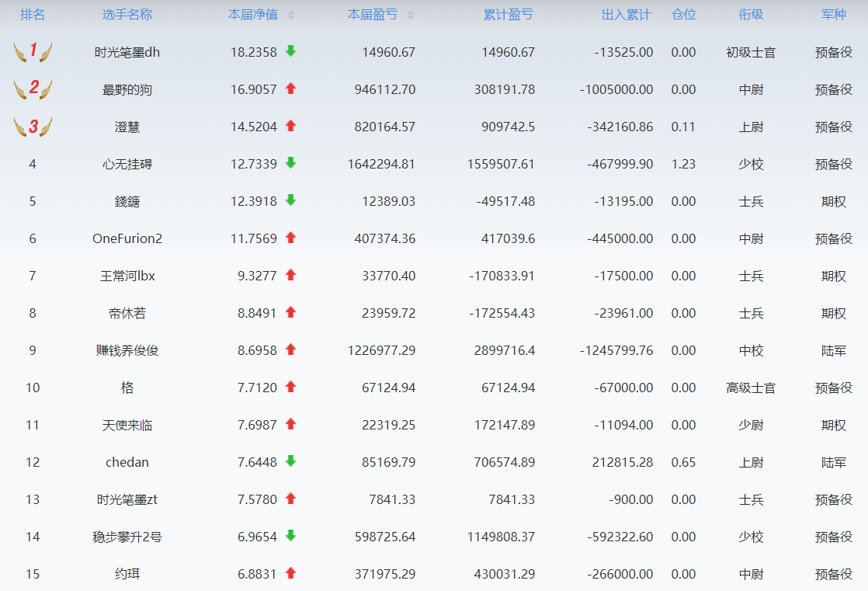Screen dimensions: 868x591
Task: Sort table by 本届净值 sort arrows
Action: (x=291, y=15)
